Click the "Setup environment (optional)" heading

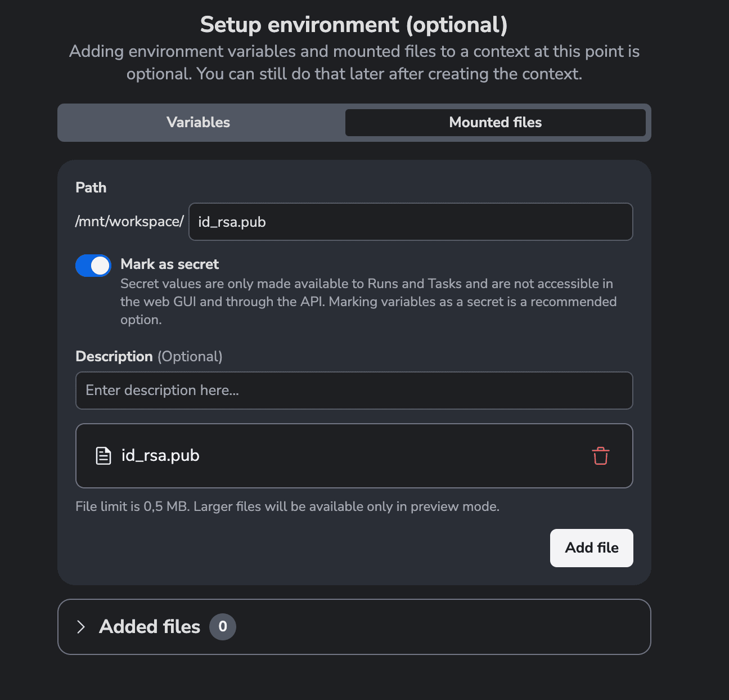pyautogui.click(x=354, y=25)
